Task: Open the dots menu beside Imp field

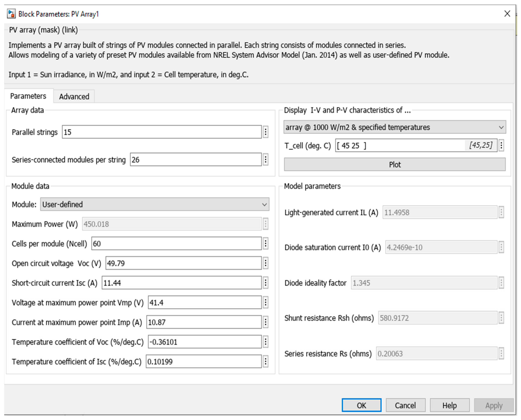Action: 266,322
